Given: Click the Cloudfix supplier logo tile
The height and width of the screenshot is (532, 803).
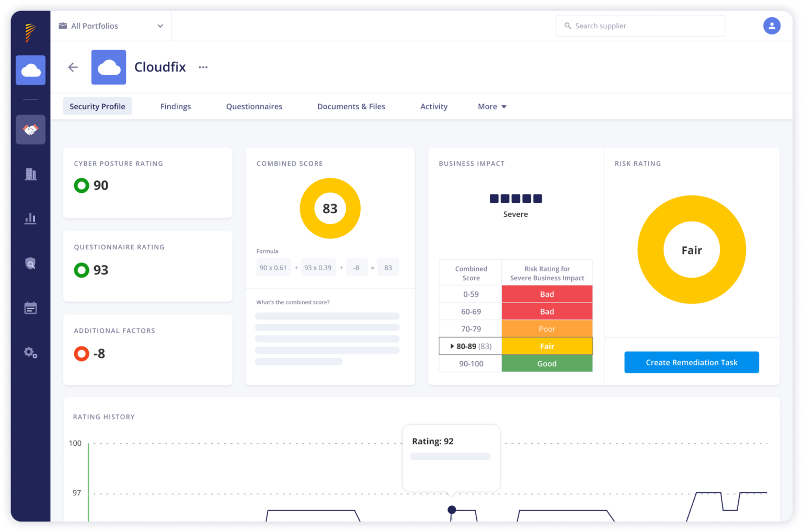Looking at the screenshot, I should (x=109, y=67).
